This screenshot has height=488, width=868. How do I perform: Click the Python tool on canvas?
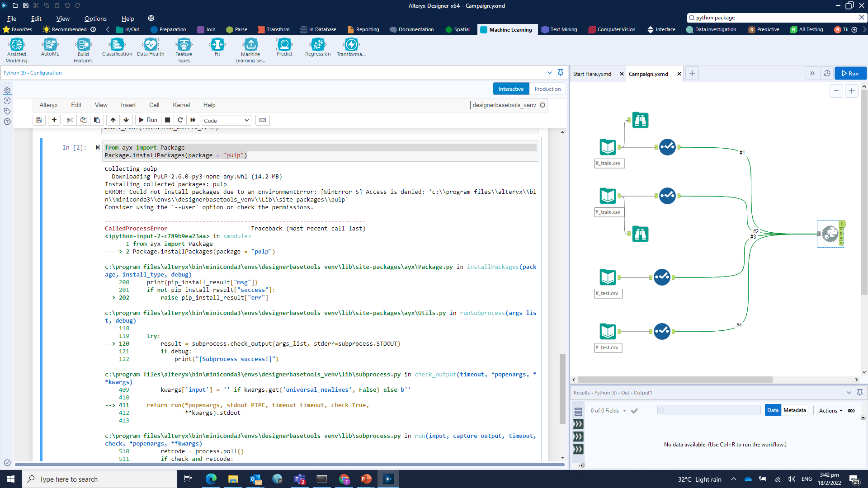click(830, 234)
